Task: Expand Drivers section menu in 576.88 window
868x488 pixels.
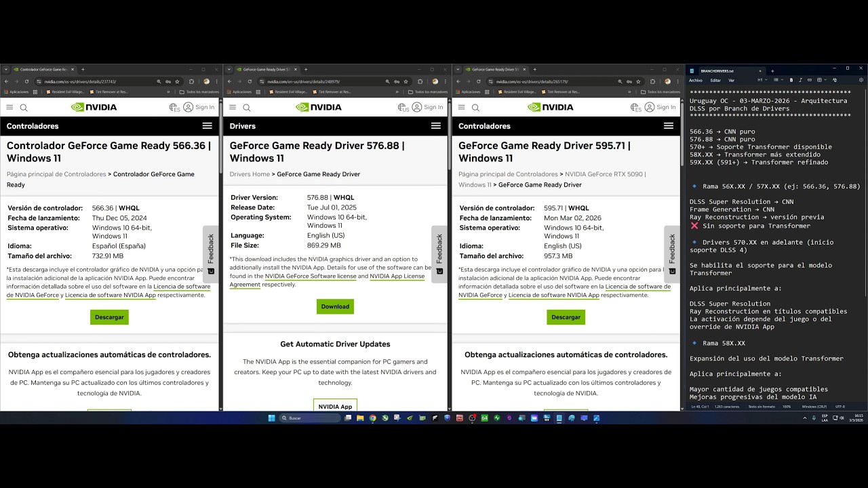Action: click(436, 126)
